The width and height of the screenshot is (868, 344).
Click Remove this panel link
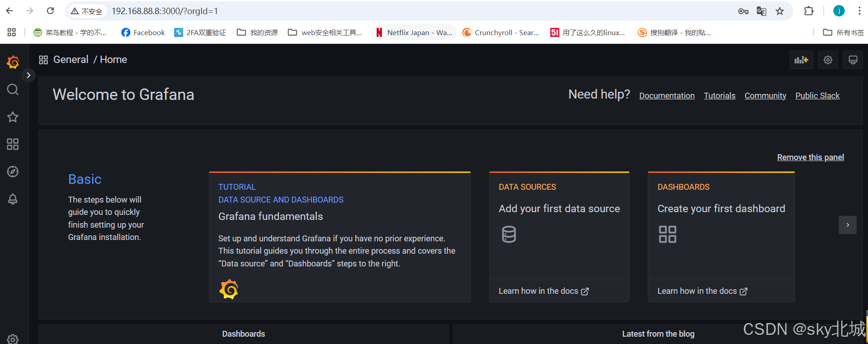811,157
